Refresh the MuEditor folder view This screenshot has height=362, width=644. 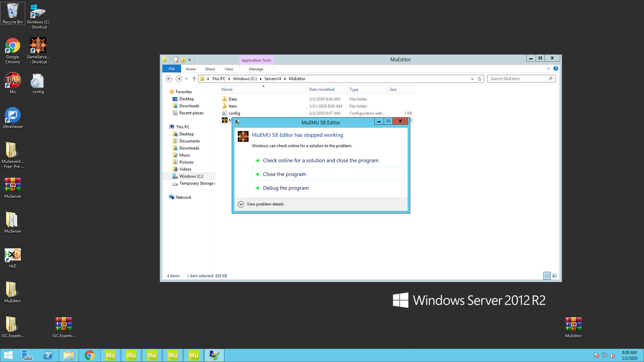coord(480,78)
